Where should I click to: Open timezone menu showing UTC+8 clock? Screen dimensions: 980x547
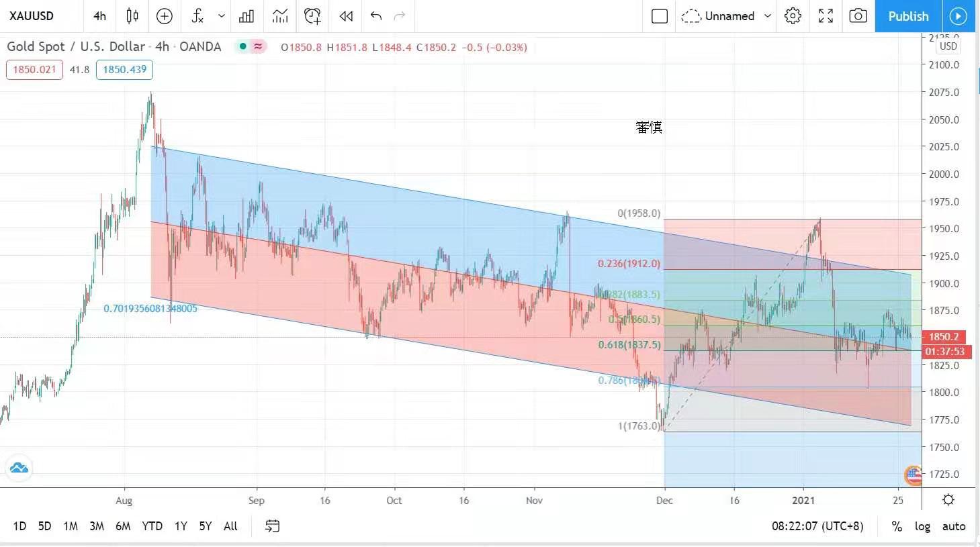pos(817,526)
